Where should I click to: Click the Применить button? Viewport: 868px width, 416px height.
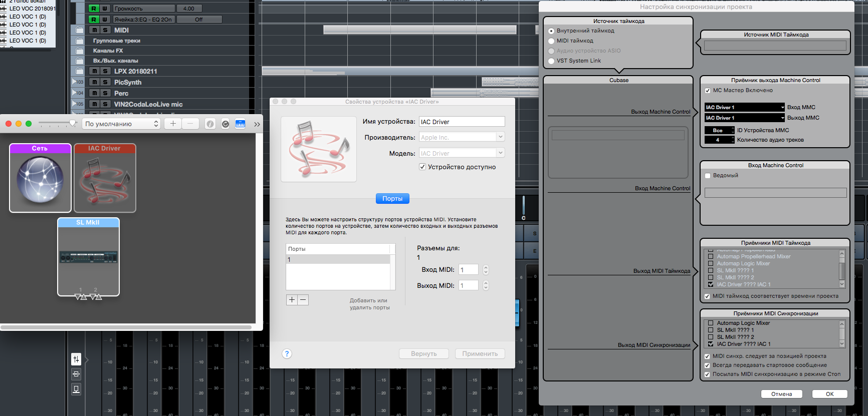480,353
